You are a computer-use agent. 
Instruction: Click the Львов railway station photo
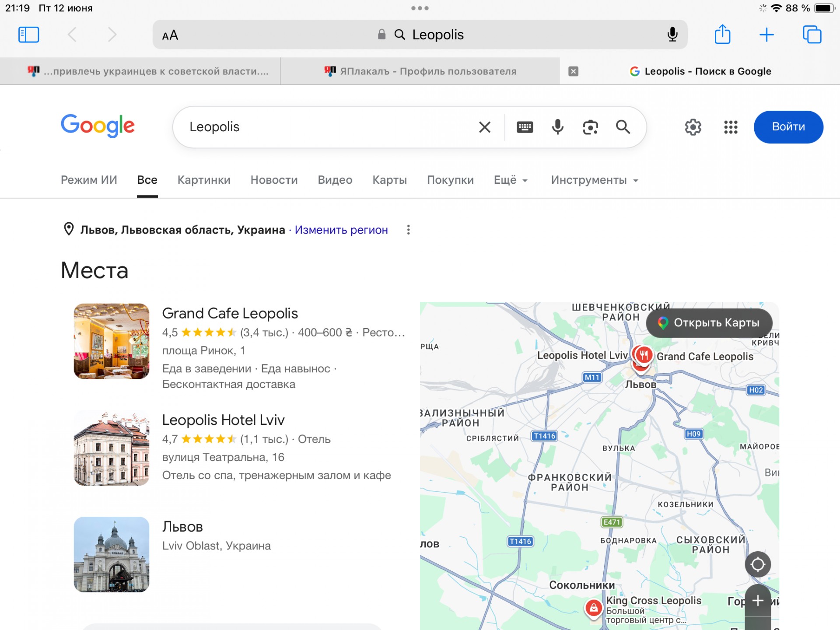click(112, 555)
